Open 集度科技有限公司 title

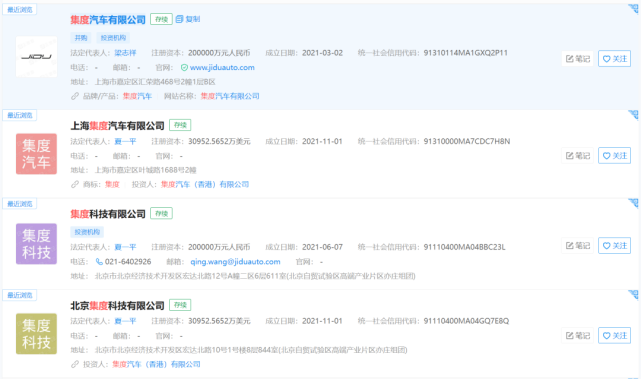pos(108,214)
